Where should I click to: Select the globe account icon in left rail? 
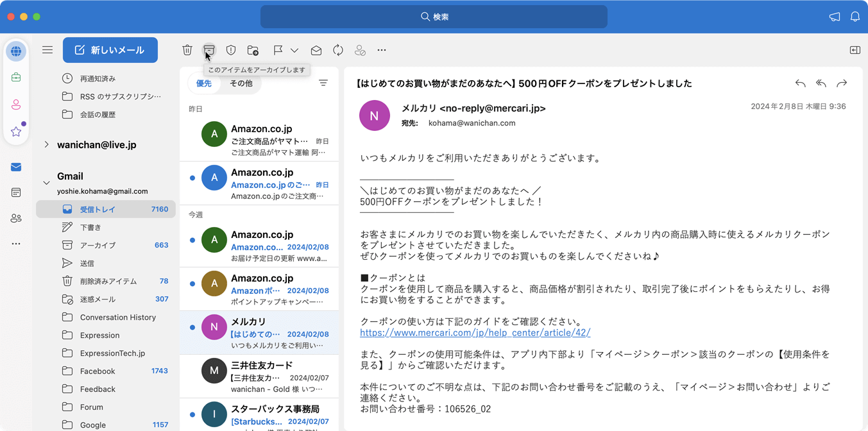point(16,51)
